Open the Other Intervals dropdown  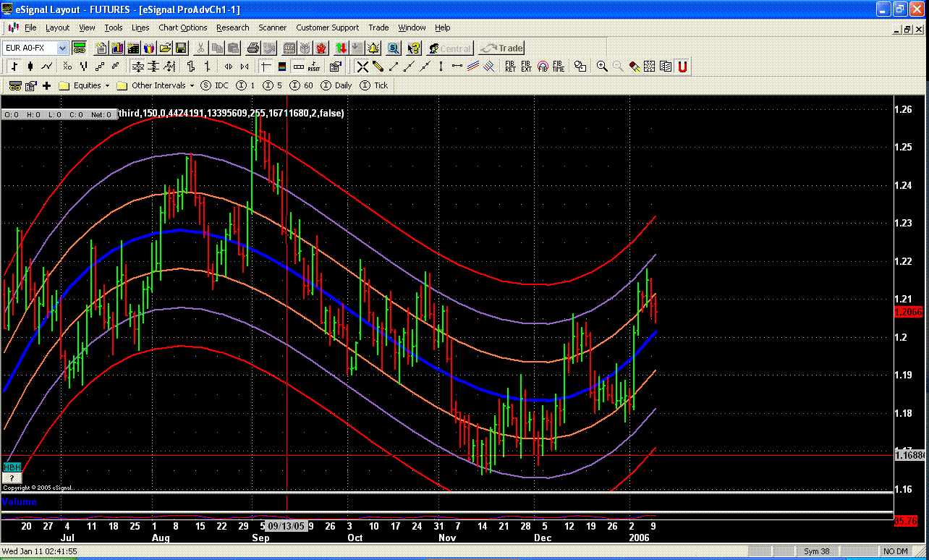coord(191,85)
